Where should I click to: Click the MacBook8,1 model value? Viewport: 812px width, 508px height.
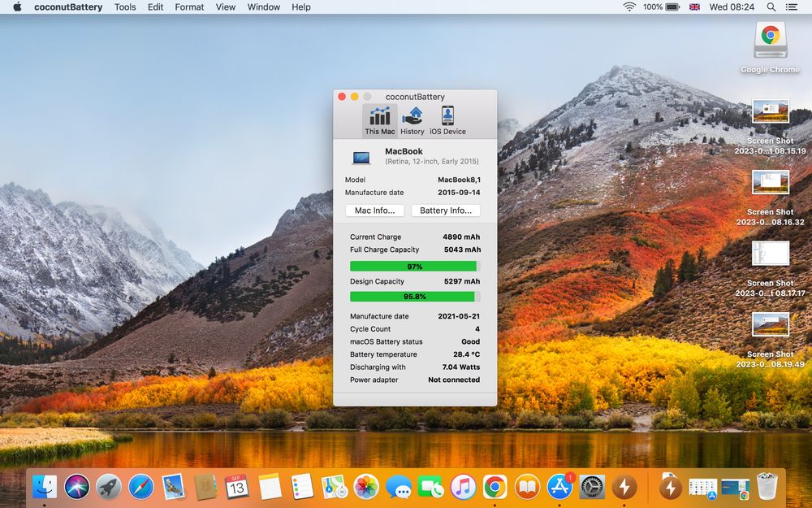click(459, 180)
